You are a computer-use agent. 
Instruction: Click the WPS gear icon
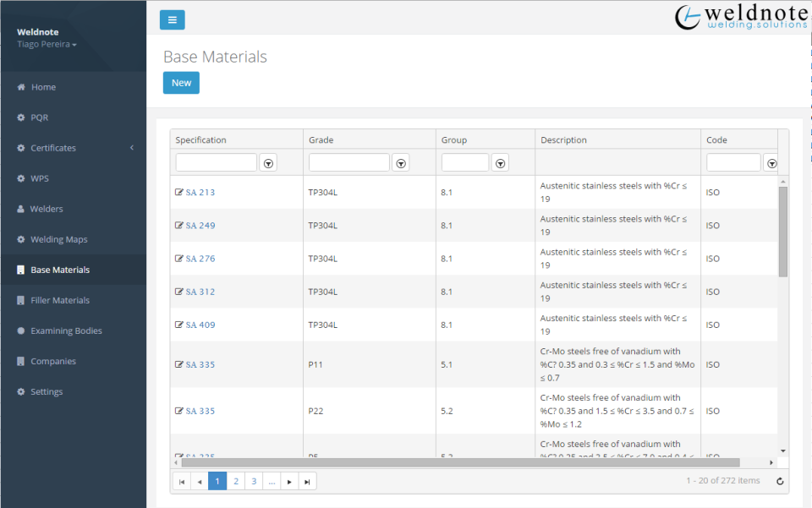pos(20,178)
